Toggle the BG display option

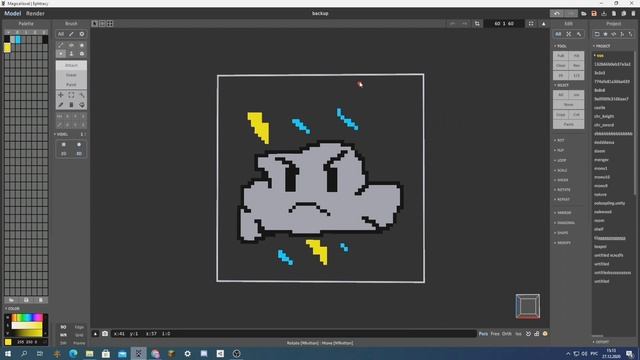[x=63, y=327]
